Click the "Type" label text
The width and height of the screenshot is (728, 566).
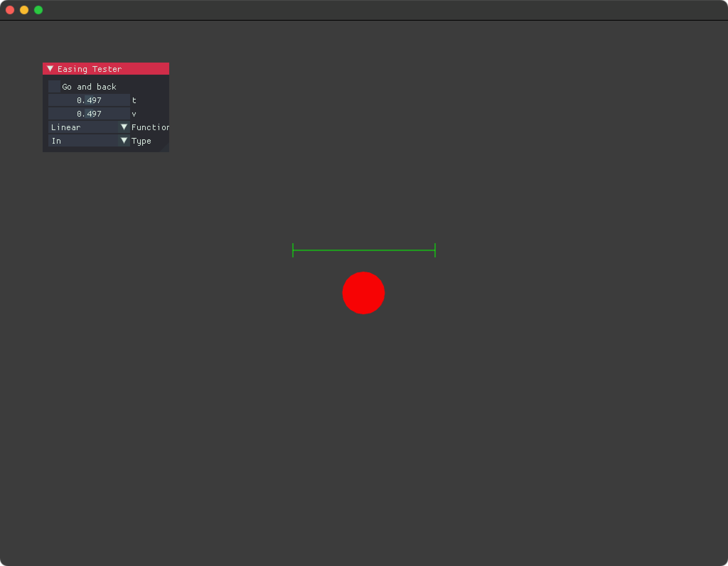click(x=141, y=141)
